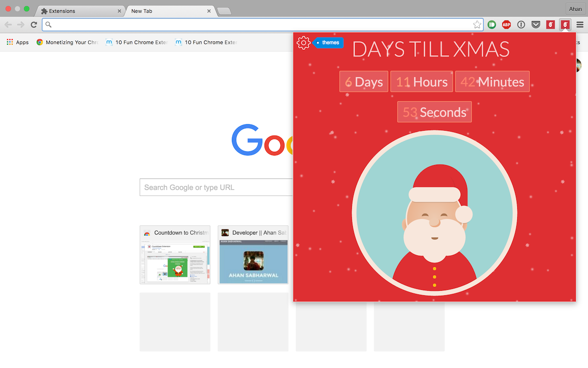Open the themes tag in countdown popup
588x368 pixels.
328,43
